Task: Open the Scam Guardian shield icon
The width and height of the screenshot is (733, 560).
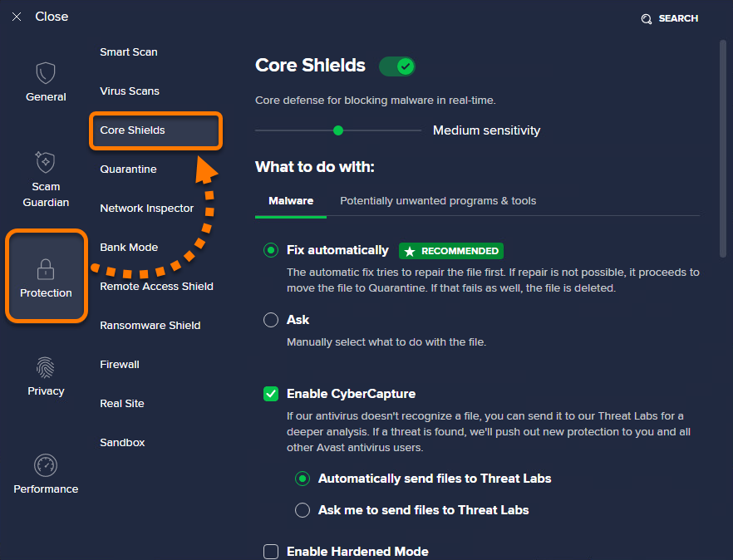Action: click(x=46, y=162)
